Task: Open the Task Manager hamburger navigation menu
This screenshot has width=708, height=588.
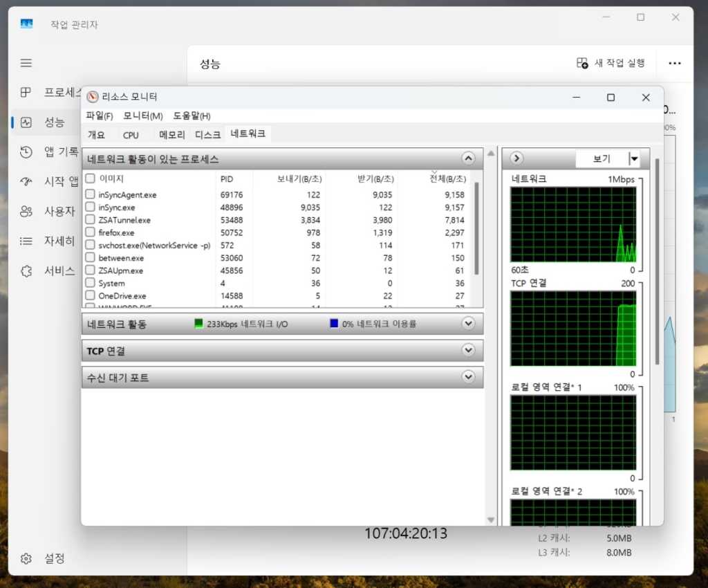Action: pyautogui.click(x=26, y=63)
